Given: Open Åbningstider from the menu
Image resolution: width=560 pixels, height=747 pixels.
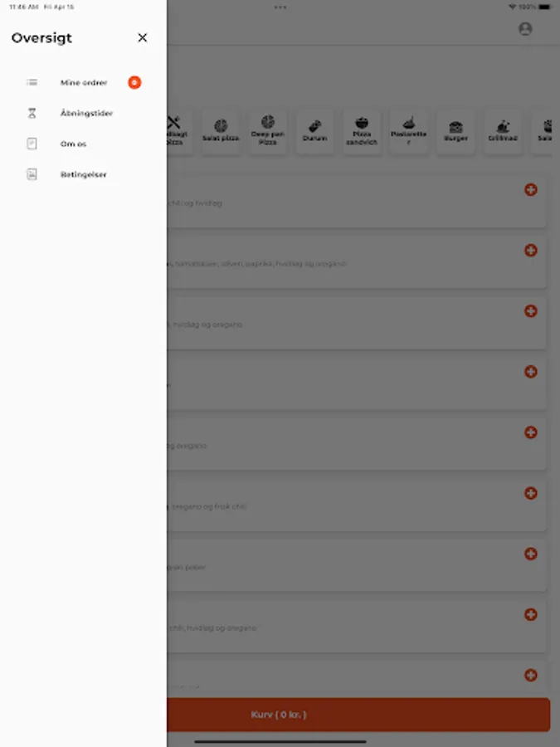Looking at the screenshot, I should click(x=86, y=113).
